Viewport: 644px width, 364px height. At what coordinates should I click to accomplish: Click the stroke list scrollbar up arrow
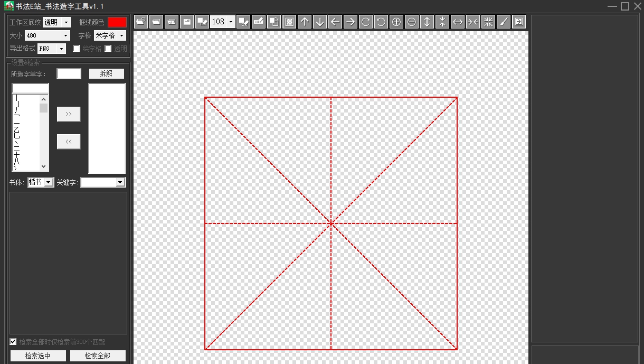(x=44, y=99)
